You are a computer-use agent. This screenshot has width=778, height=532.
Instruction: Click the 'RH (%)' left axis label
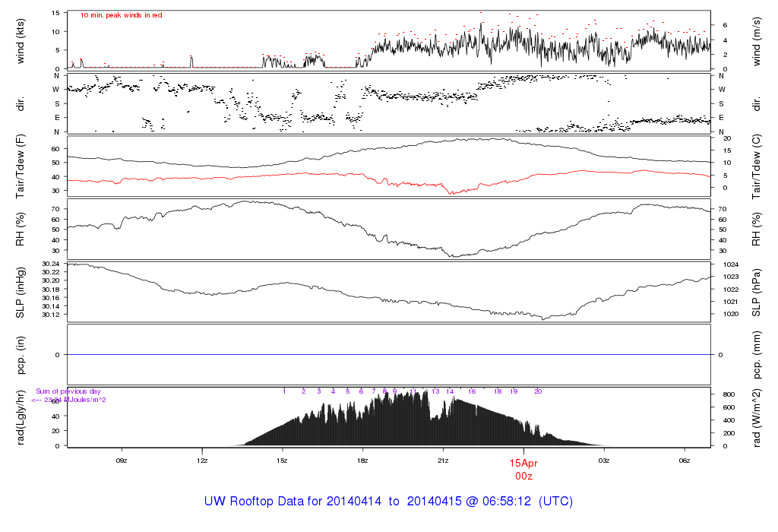point(21,229)
